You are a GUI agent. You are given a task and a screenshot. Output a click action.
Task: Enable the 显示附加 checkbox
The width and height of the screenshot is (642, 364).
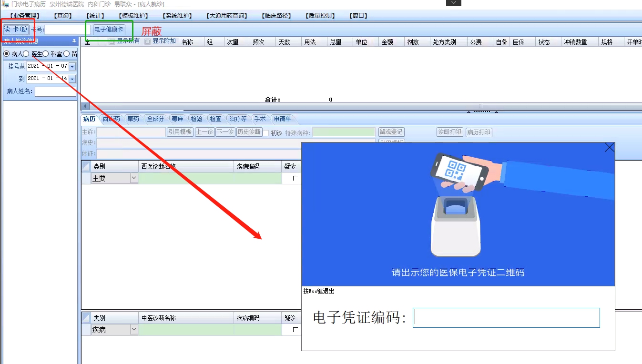pyautogui.click(x=147, y=42)
